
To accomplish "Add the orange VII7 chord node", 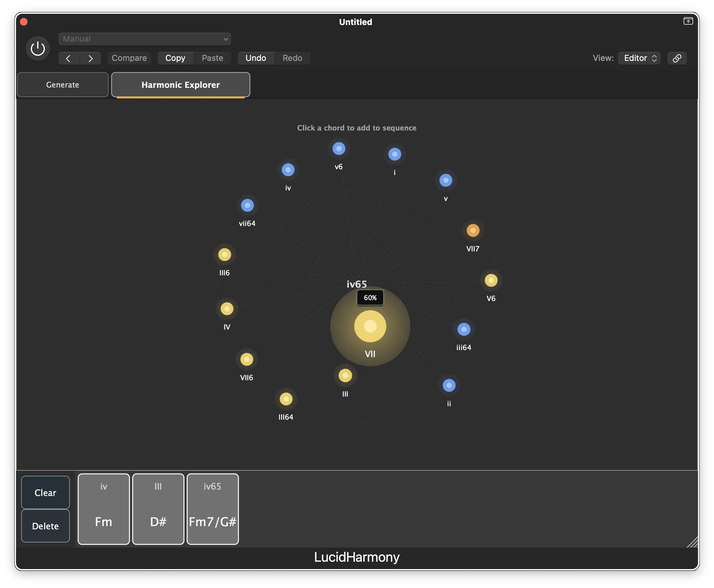I will pyautogui.click(x=473, y=231).
